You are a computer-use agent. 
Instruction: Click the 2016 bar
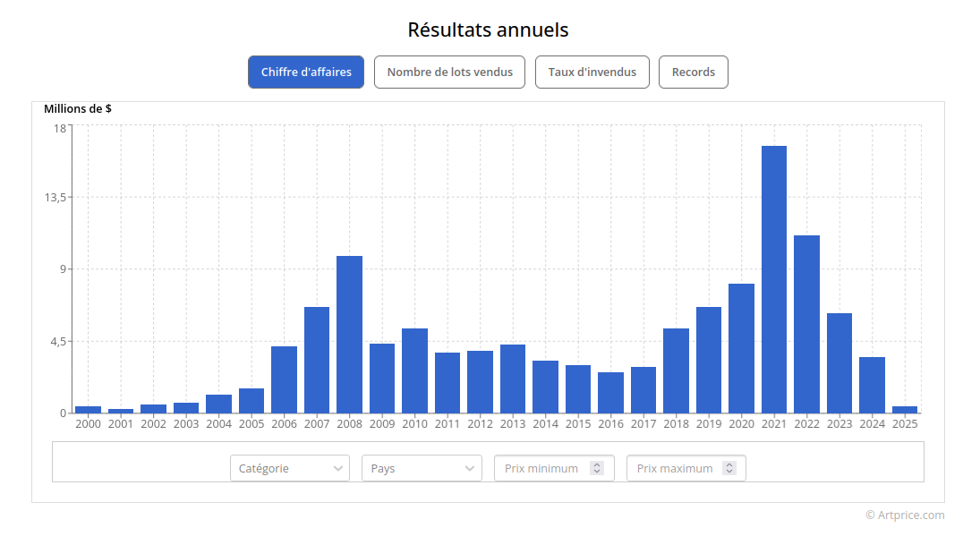pyautogui.click(x=610, y=393)
